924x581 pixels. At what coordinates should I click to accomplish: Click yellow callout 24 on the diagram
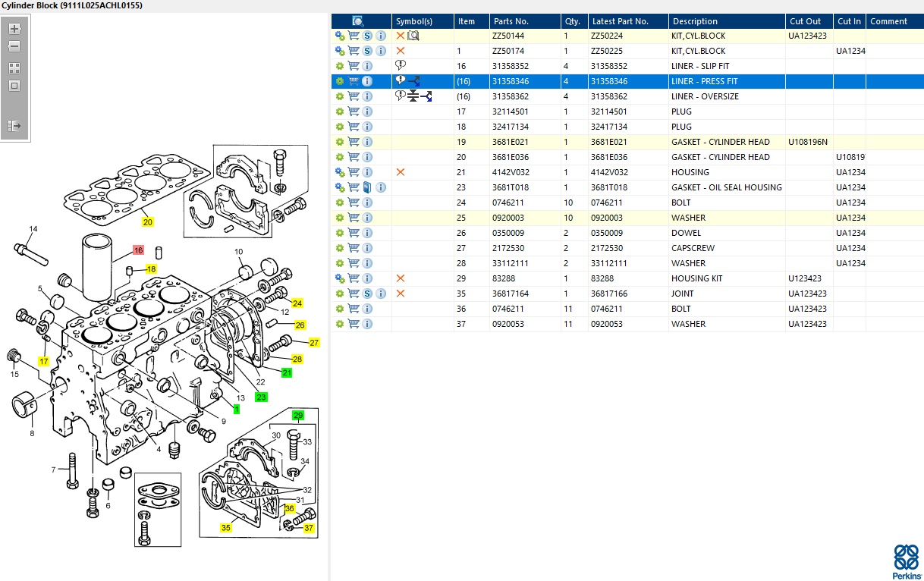(x=297, y=303)
